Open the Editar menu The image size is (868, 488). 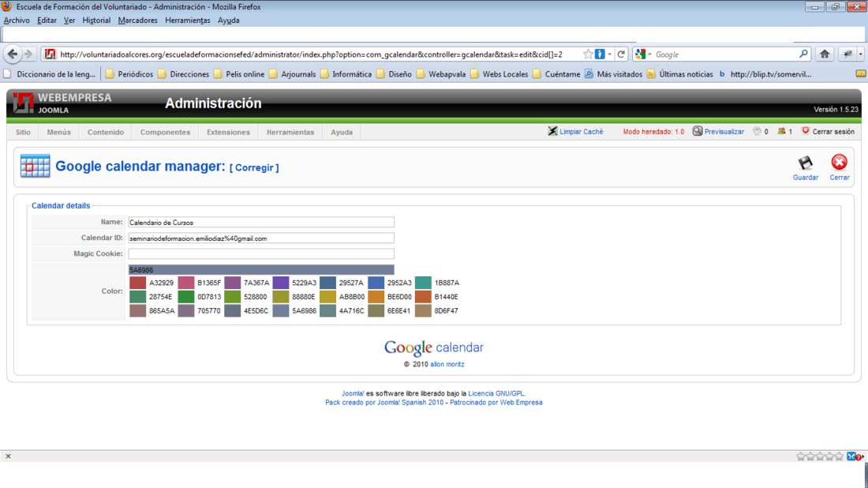(x=47, y=20)
